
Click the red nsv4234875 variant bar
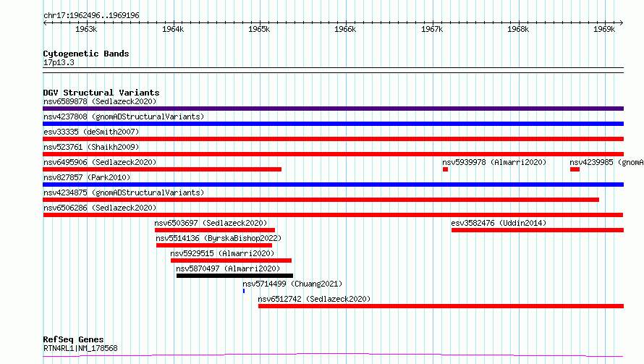321,200
